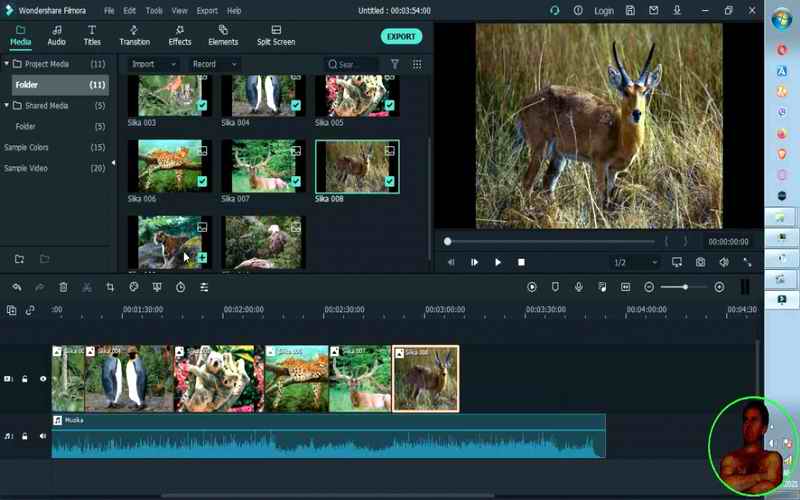Click the Login button
The height and width of the screenshot is (500, 800).
(604, 10)
